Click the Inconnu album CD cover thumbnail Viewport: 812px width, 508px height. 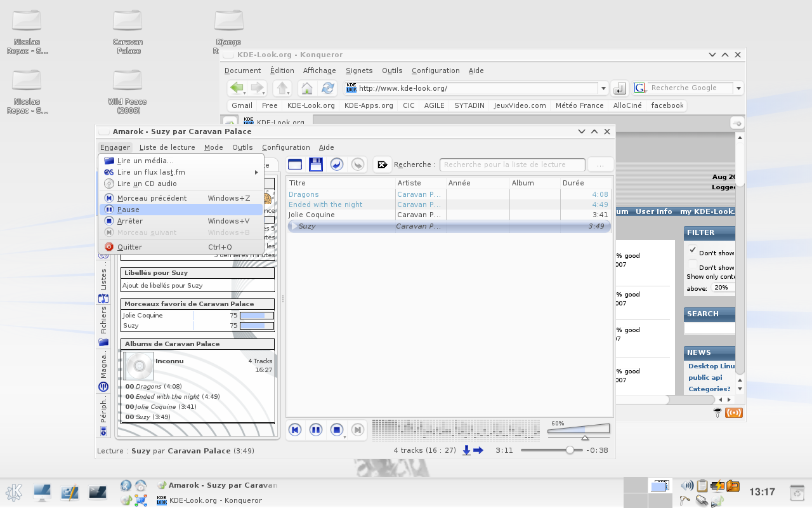point(138,366)
